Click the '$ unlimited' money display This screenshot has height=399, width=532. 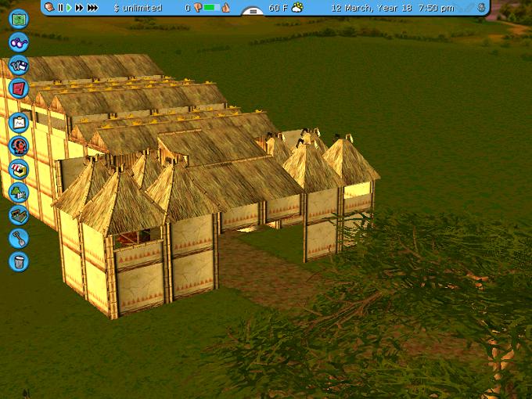[138, 8]
